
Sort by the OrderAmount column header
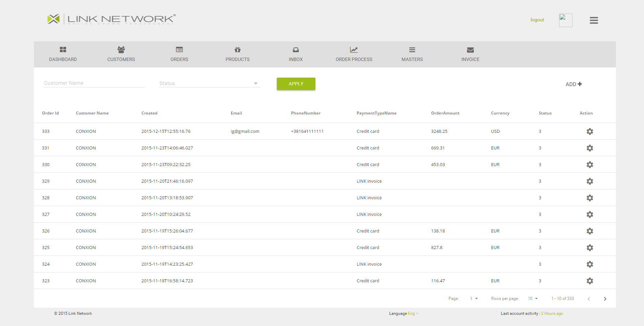tap(445, 113)
